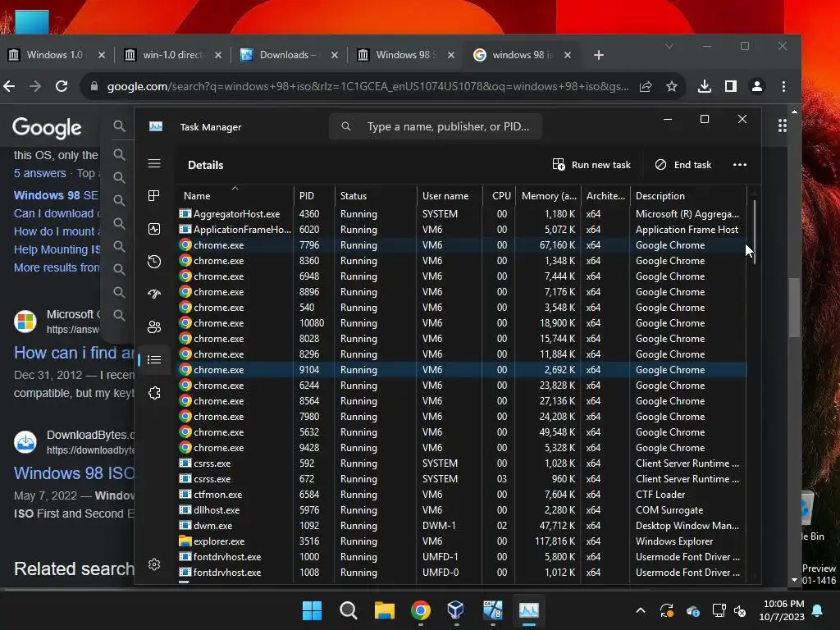Screen dimensions: 840x630
Task: Select Details page icon in Task Manager
Action: pyautogui.click(x=154, y=359)
